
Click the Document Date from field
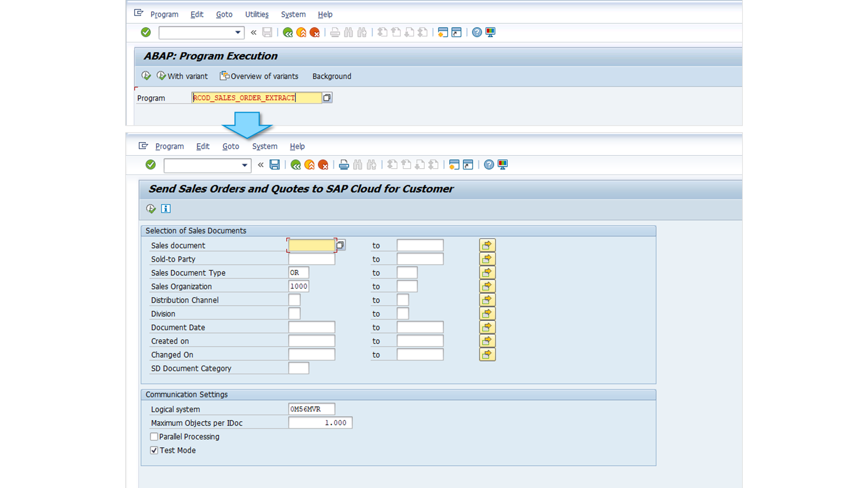pyautogui.click(x=311, y=328)
